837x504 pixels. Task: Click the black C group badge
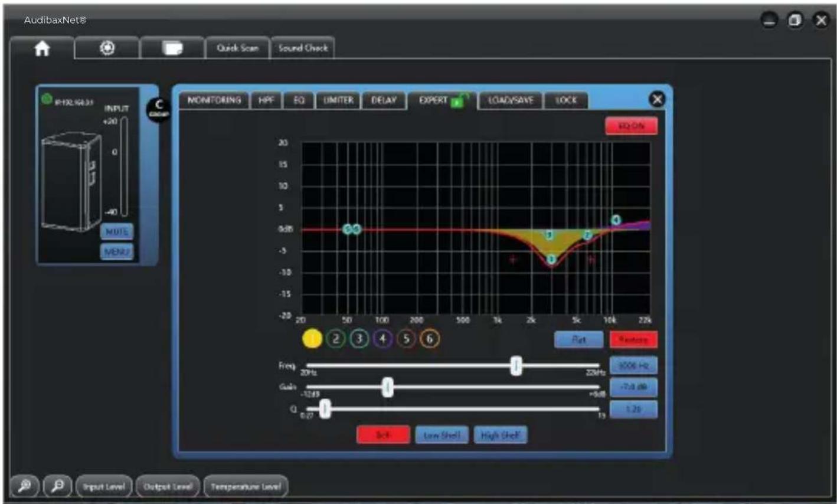158,109
